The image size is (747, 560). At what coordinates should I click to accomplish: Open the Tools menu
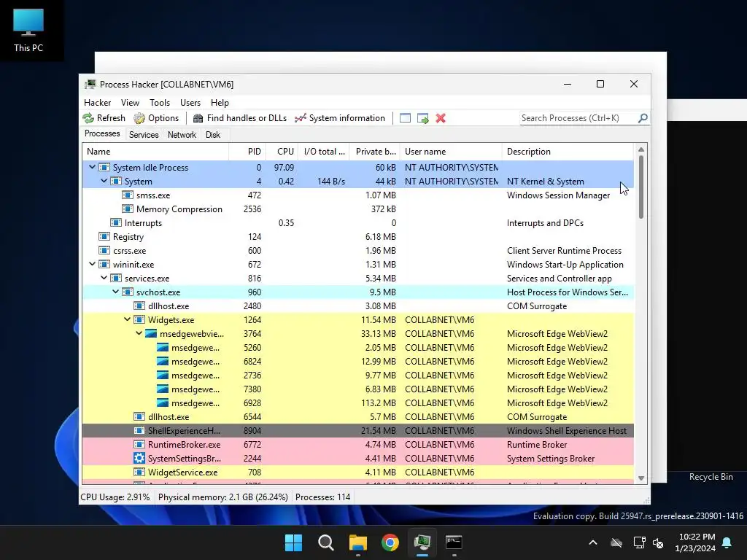[x=160, y=103]
